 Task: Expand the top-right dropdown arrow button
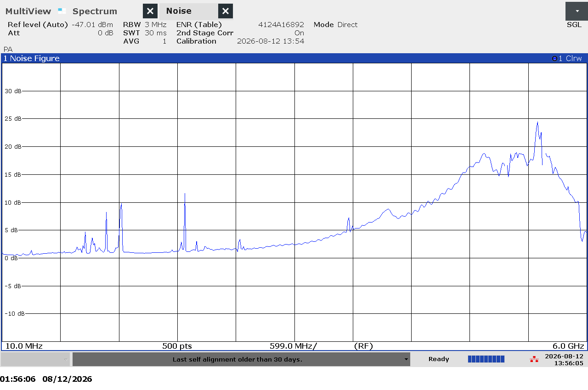[x=577, y=11]
